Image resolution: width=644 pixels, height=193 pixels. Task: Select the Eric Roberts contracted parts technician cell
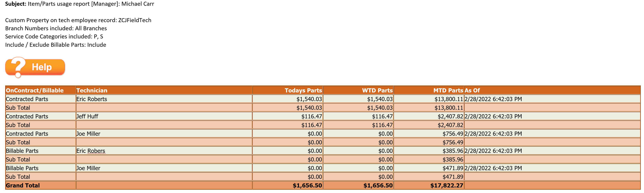(x=164, y=99)
